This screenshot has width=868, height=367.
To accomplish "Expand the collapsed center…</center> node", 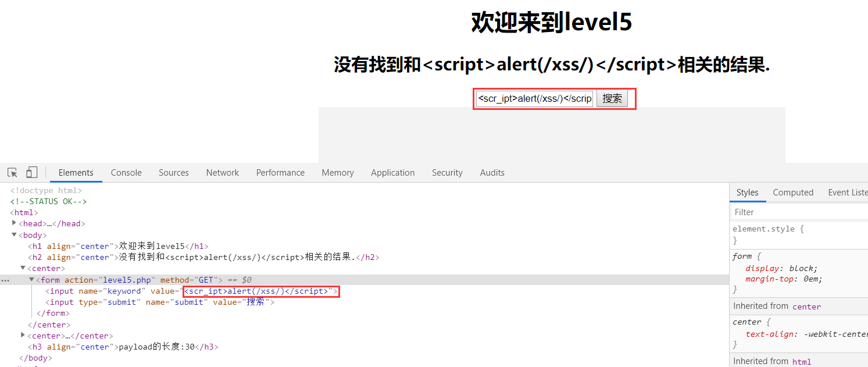I will (23, 336).
